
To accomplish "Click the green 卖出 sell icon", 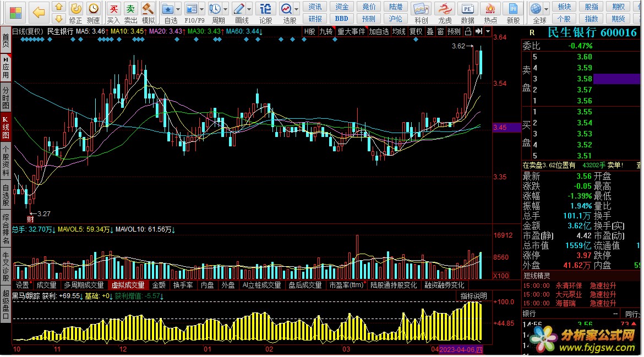I will pyautogui.click(x=130, y=9).
